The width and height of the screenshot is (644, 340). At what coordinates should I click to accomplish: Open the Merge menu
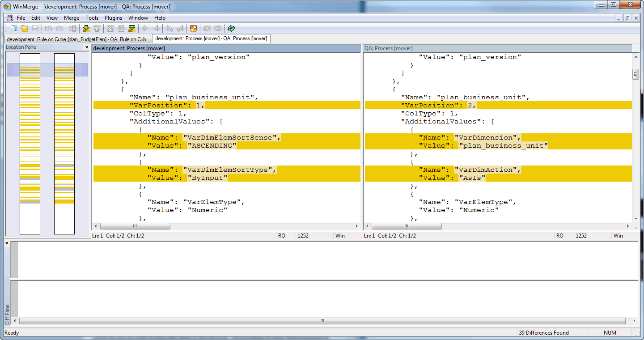(72, 18)
